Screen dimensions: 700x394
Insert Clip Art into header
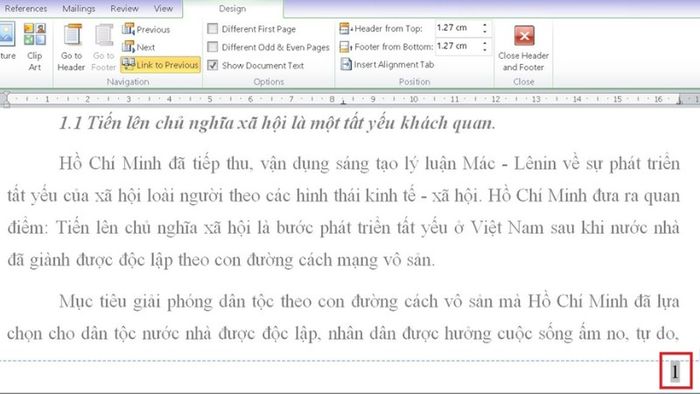click(34, 47)
